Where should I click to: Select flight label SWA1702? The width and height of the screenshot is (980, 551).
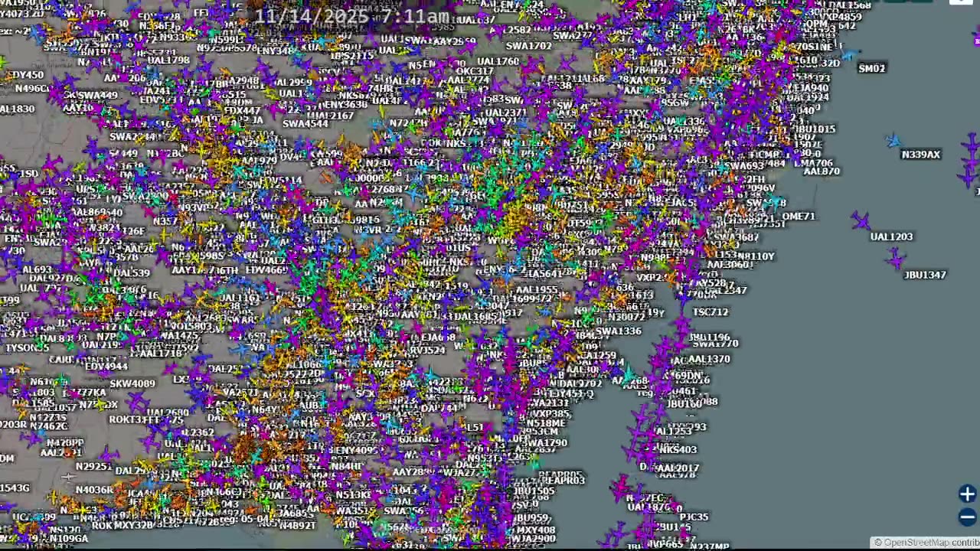point(529,46)
